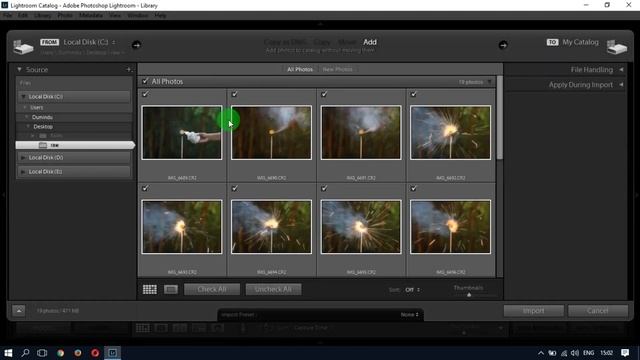Image resolution: width=640 pixels, height=360 pixels.
Task: Uncheck the IMG_4492.CR2 photo checkbox
Action: 413,94
